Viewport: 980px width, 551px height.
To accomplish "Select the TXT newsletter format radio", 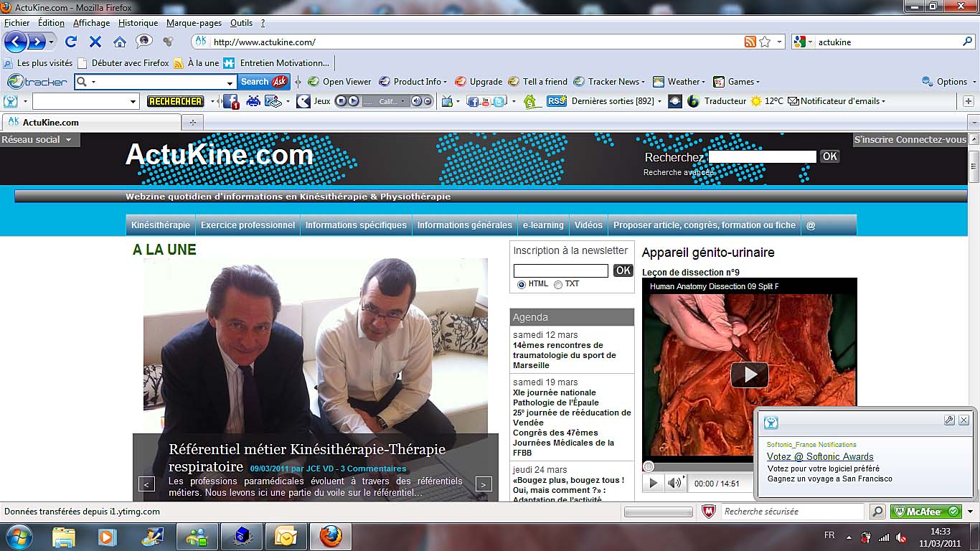I will point(558,285).
